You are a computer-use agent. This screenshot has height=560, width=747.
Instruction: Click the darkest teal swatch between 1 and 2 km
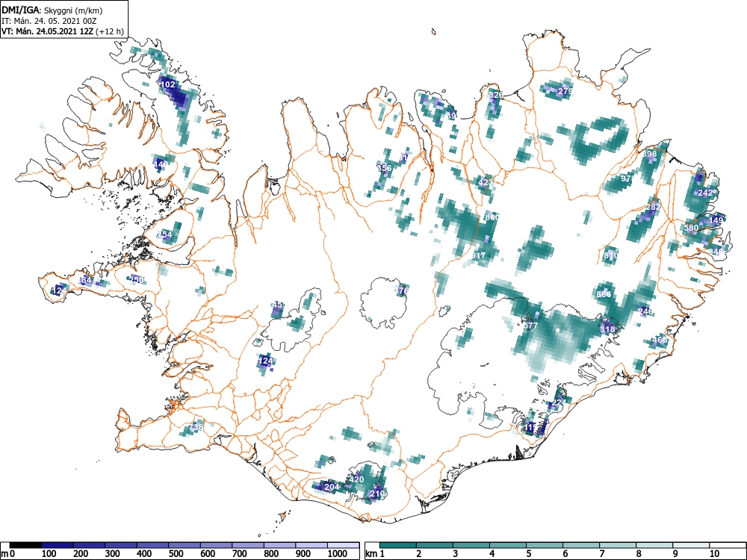tap(398, 545)
